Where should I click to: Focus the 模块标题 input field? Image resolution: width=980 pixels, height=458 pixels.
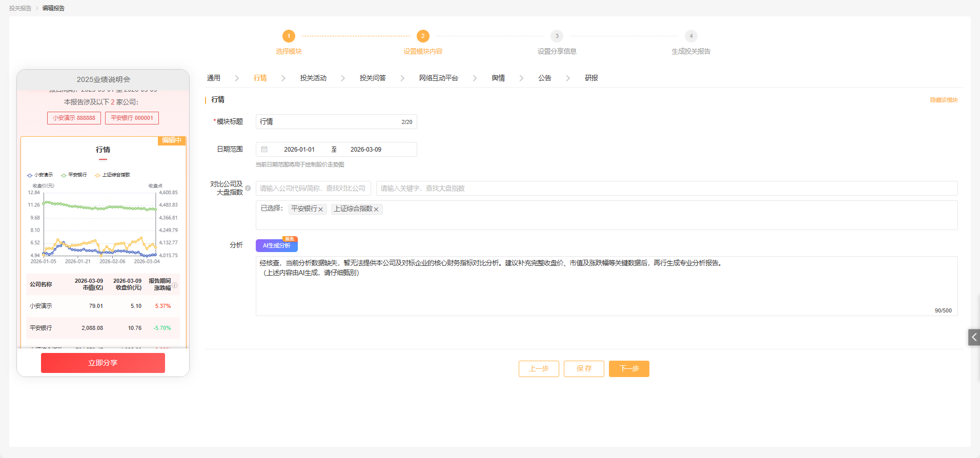(x=336, y=121)
